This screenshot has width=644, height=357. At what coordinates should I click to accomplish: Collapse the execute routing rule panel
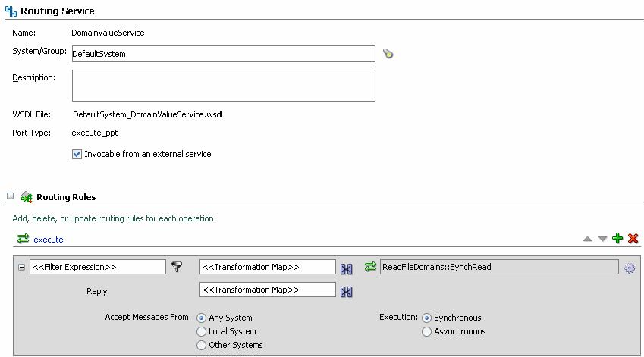(x=21, y=267)
